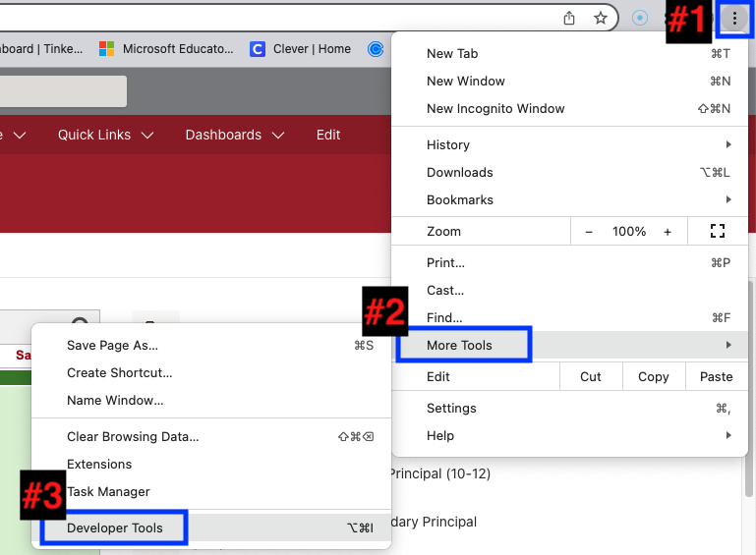Click the Copy button in Edit row
The image size is (756, 555).
[653, 376]
